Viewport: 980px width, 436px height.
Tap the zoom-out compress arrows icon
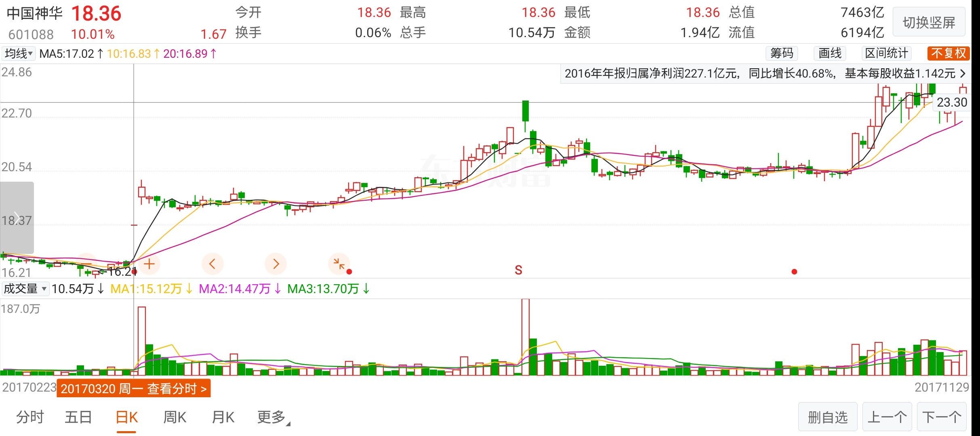(339, 264)
